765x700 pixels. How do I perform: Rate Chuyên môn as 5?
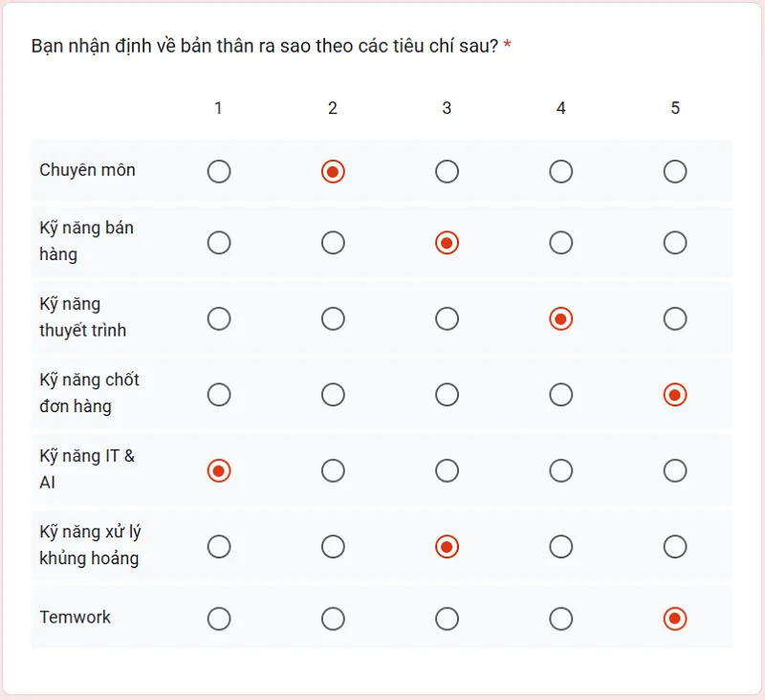coord(675,171)
